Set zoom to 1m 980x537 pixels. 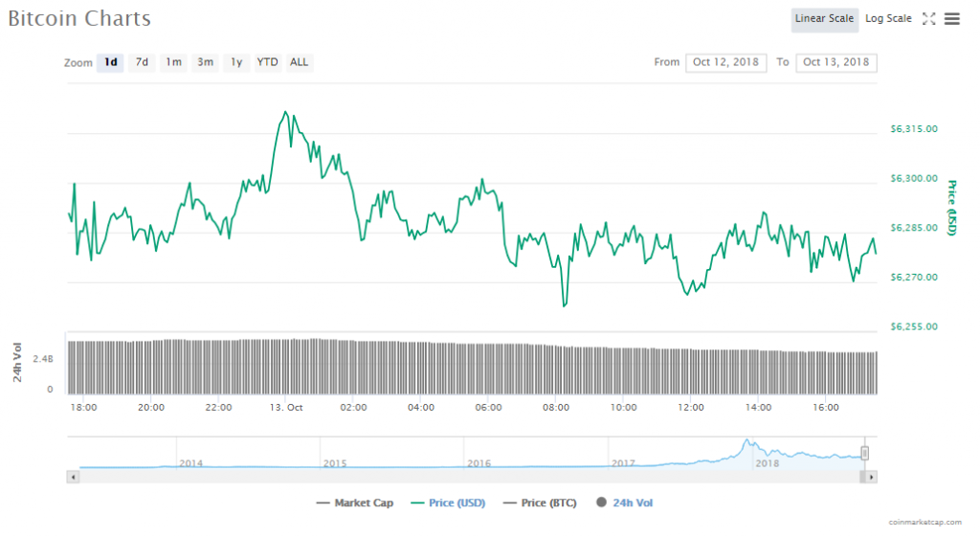(x=173, y=62)
